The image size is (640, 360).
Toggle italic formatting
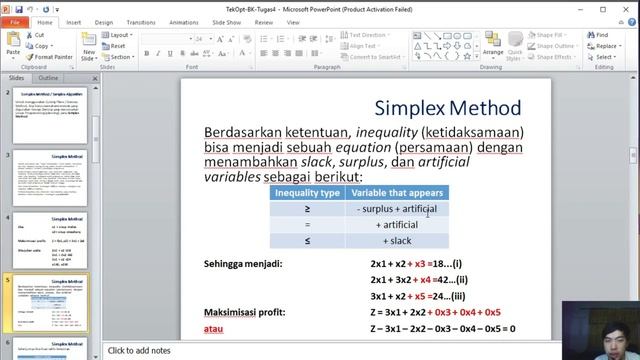click(x=158, y=53)
